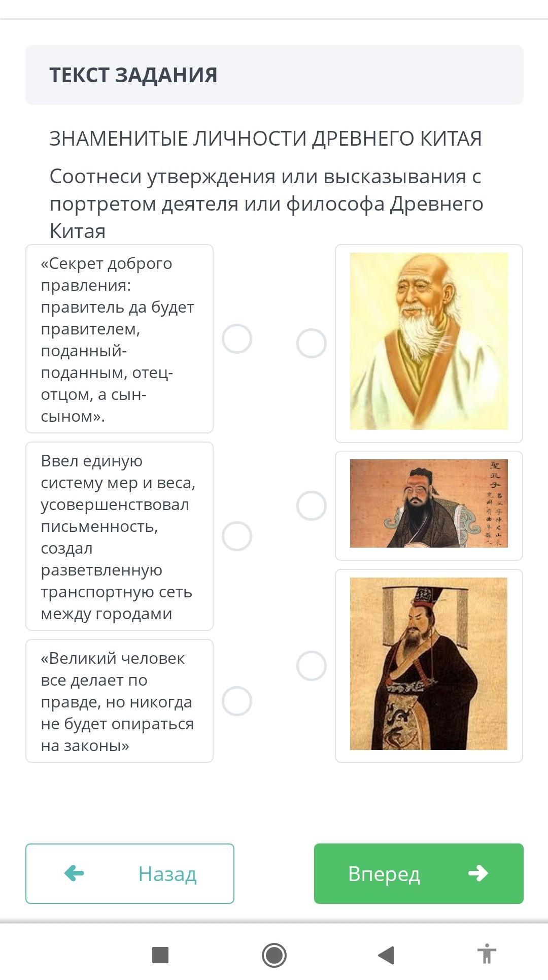Tap the portrait with Chinese calligraphy text
This screenshot has width=548, height=980.
(x=429, y=503)
